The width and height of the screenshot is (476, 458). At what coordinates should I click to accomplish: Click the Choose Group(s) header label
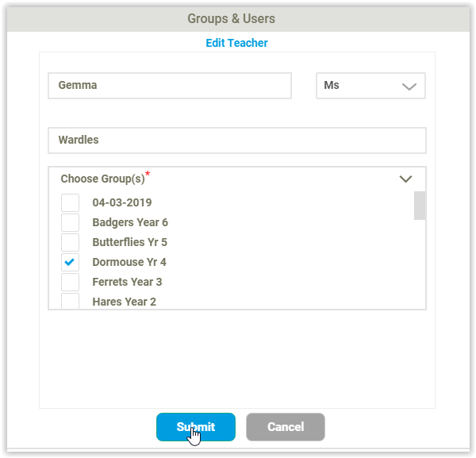[x=103, y=179]
